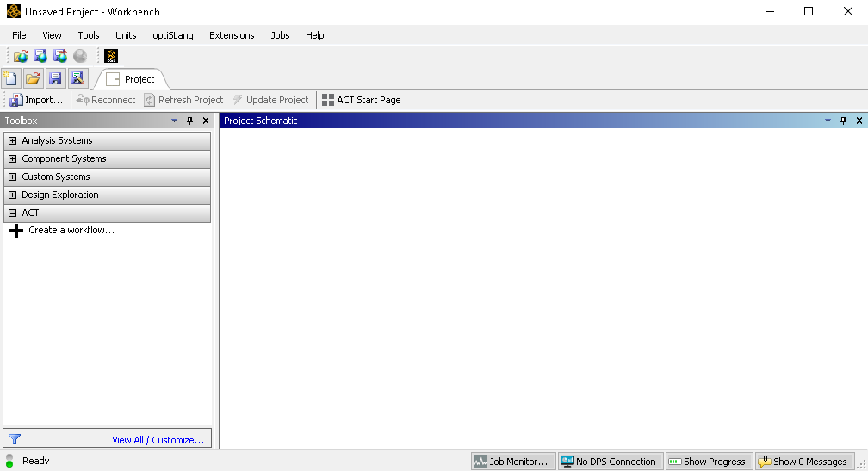Click the Show Progress button

pyautogui.click(x=710, y=461)
